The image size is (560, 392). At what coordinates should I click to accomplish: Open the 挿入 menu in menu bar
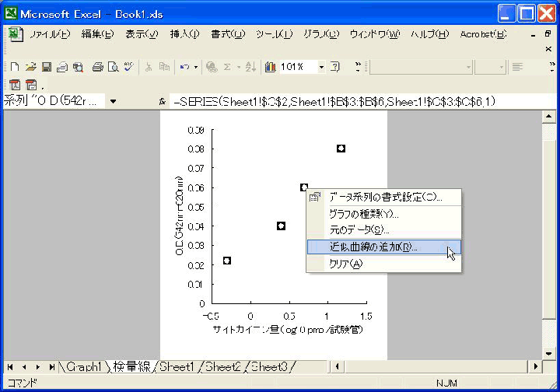pos(184,34)
